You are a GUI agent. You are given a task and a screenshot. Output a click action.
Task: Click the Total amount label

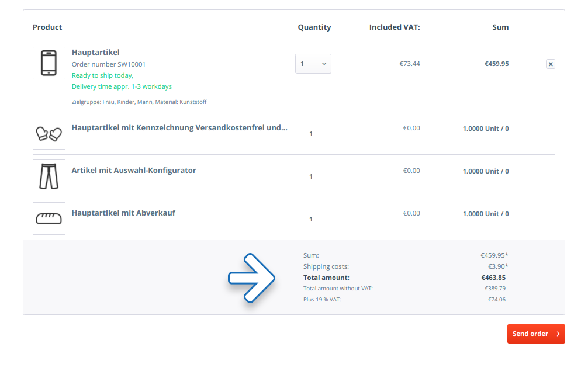(x=326, y=278)
